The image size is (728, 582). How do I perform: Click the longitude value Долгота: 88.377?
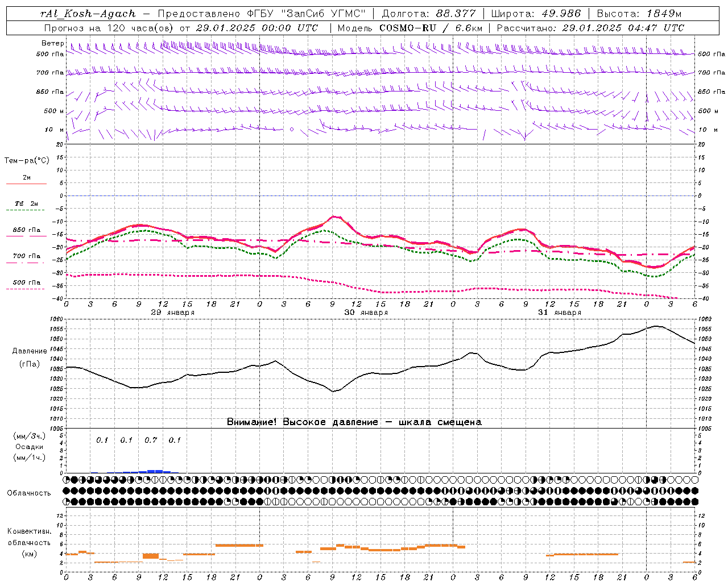[x=428, y=14]
